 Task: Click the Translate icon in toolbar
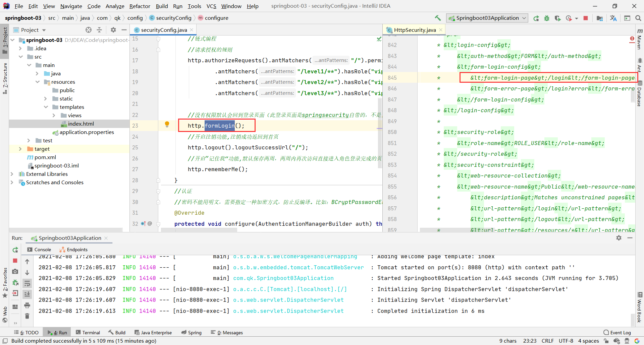[613, 18]
